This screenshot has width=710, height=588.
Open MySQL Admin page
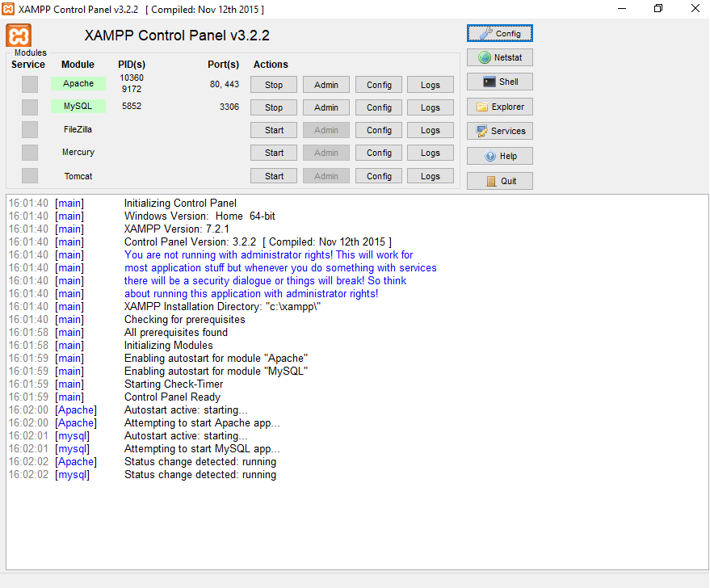(326, 107)
